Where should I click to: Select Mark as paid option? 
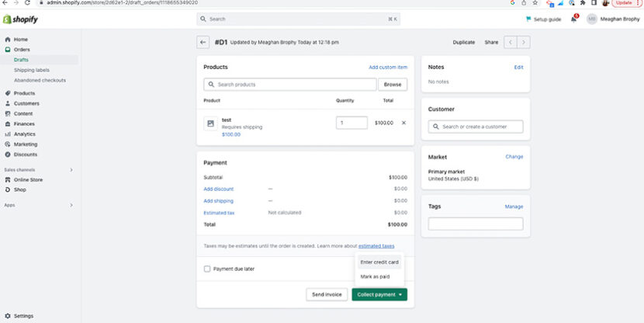(x=376, y=276)
